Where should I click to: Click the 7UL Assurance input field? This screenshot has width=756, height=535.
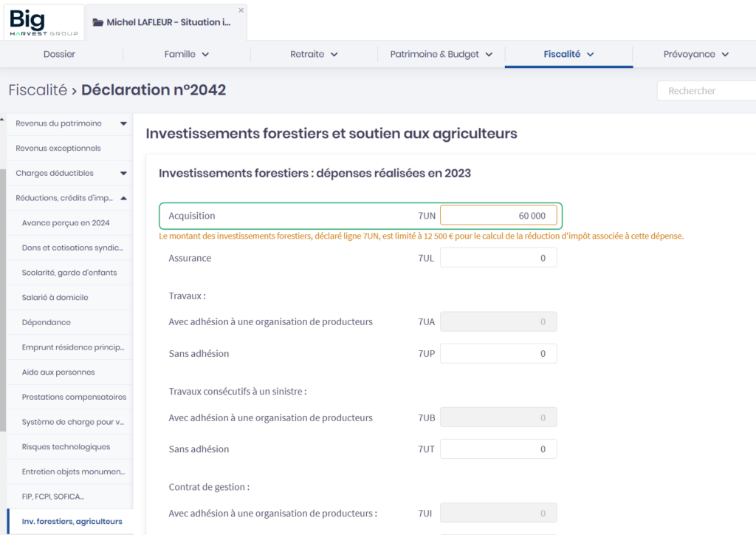(x=498, y=258)
